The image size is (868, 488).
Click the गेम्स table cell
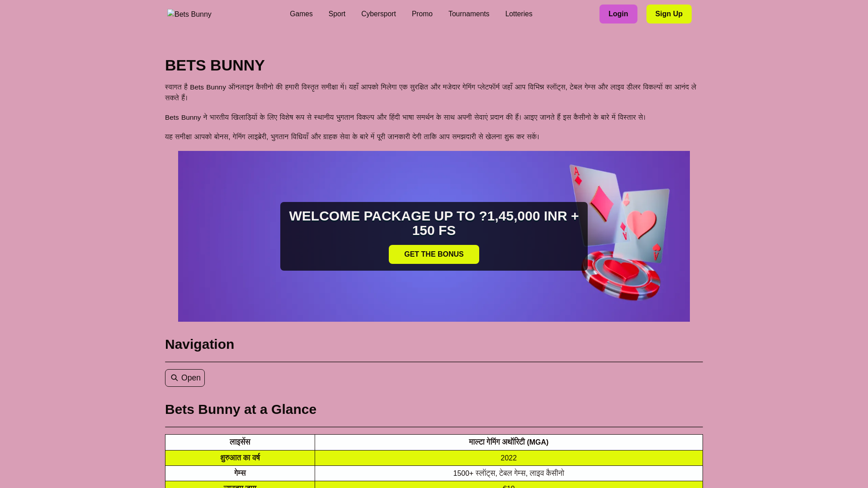click(240, 473)
